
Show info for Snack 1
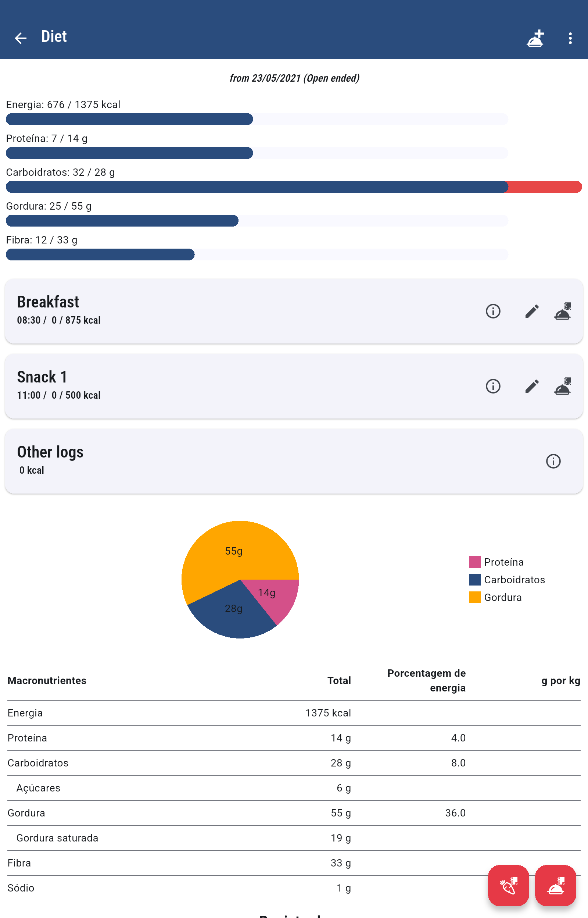coord(492,386)
